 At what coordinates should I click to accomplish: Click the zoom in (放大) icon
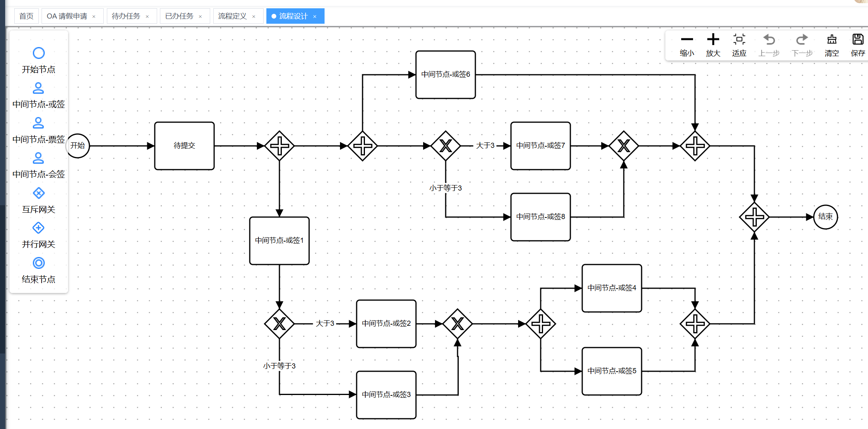(x=713, y=40)
